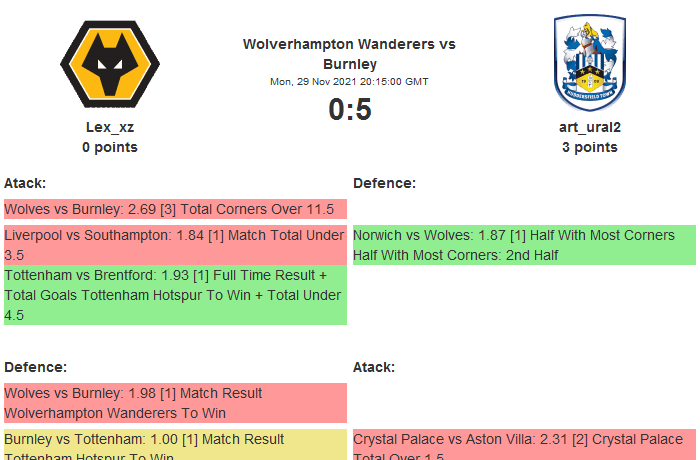Click the right Defence heading
Image resolution: width=700 pixels, height=460 pixels.
[x=384, y=183]
